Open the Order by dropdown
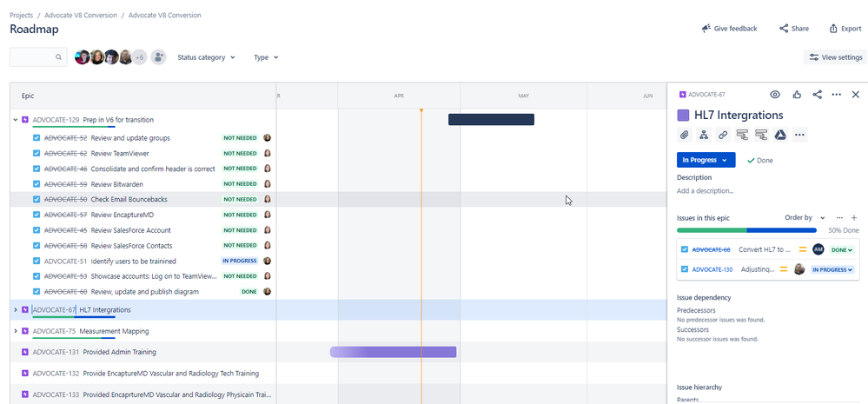The image size is (868, 404). click(x=805, y=218)
